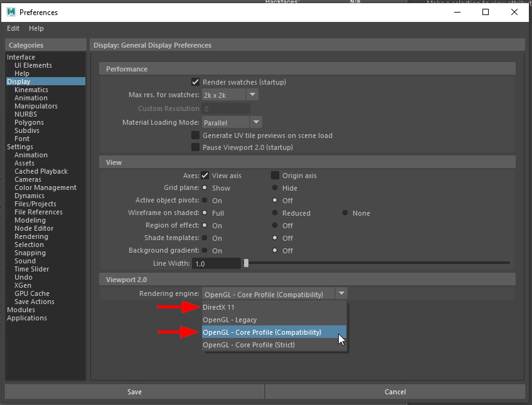Screen dimensions: 532x405
Task: Select the XGen category
Action: (23, 285)
